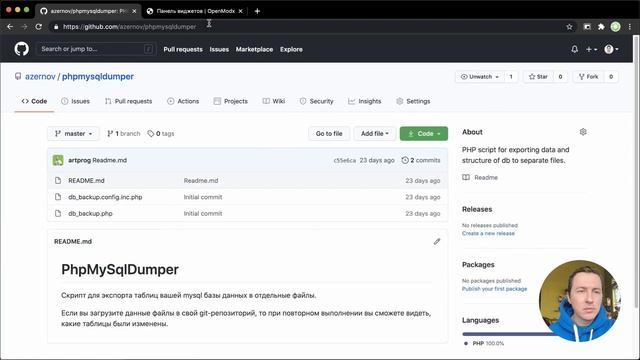The width and height of the screenshot is (640, 360).
Task: Click the presenter webcam thumbnail
Action: point(580,301)
